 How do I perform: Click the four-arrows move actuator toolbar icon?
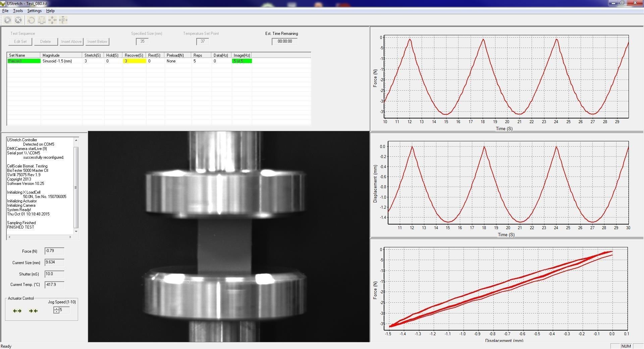pyautogui.click(x=52, y=20)
